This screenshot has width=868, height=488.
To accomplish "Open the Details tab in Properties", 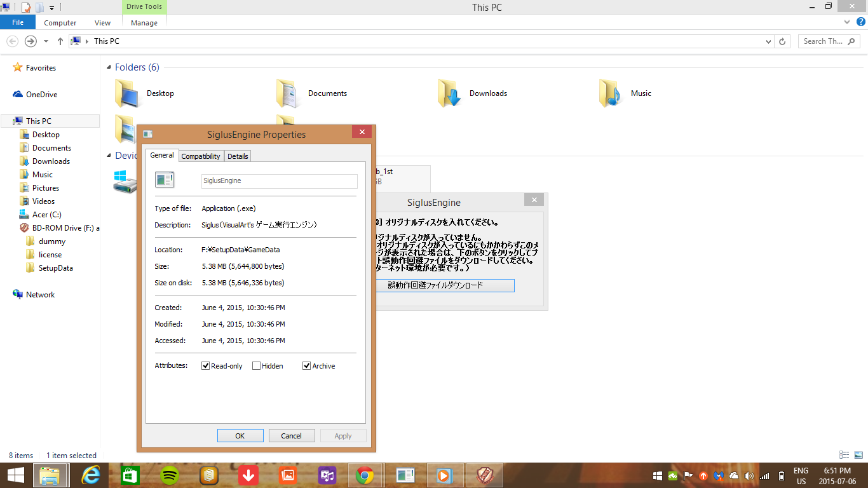I will point(238,156).
